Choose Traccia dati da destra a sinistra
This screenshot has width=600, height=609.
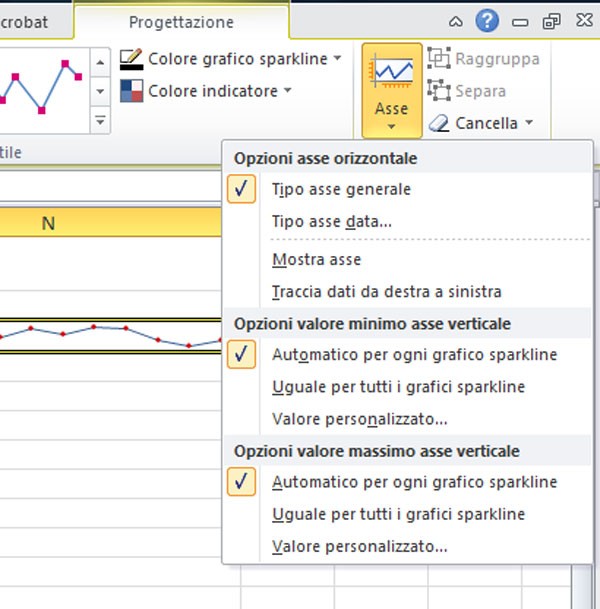(386, 292)
